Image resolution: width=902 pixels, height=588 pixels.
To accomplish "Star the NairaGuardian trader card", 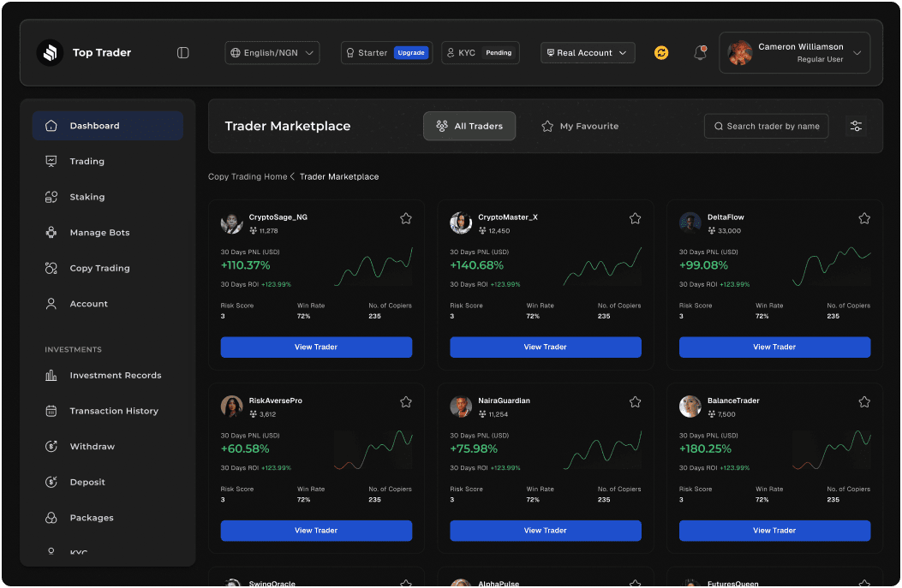I will 635,402.
